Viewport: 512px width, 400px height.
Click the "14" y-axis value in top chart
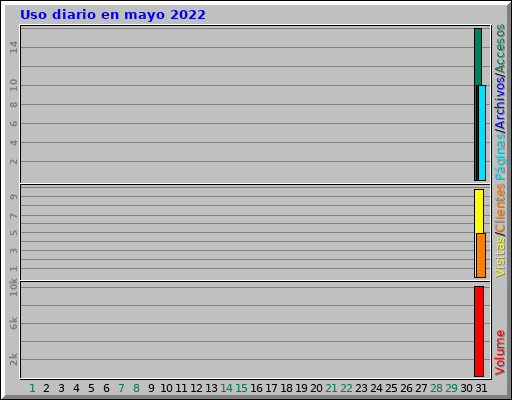[13, 47]
